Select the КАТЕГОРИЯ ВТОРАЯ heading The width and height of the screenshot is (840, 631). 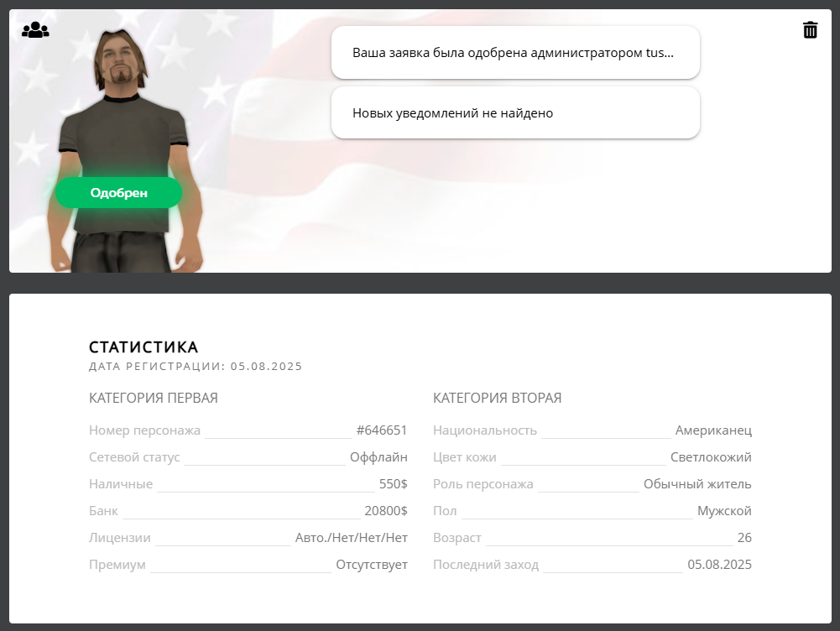pos(497,398)
